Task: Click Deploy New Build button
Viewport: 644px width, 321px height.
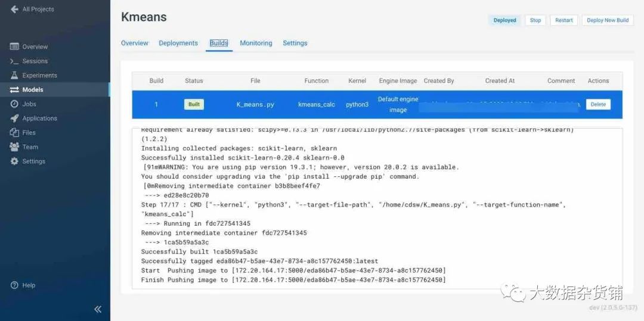Action: tap(608, 20)
